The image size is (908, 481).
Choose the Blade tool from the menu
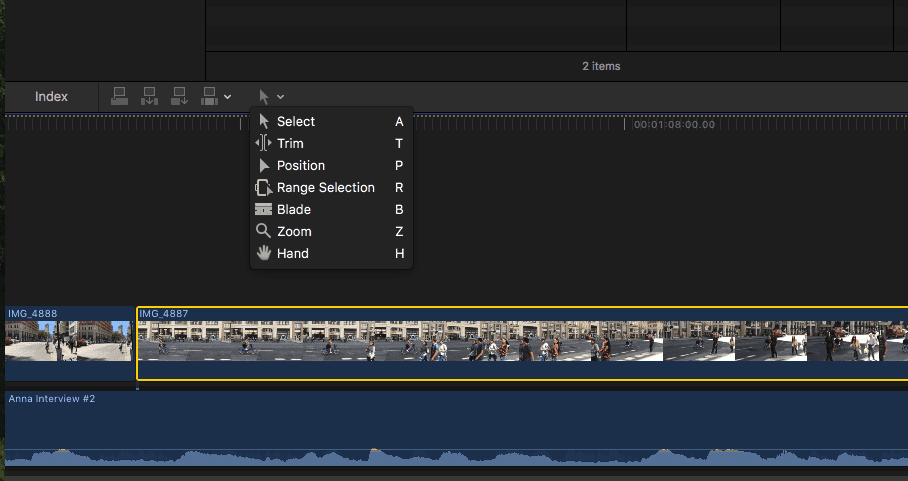coord(294,210)
